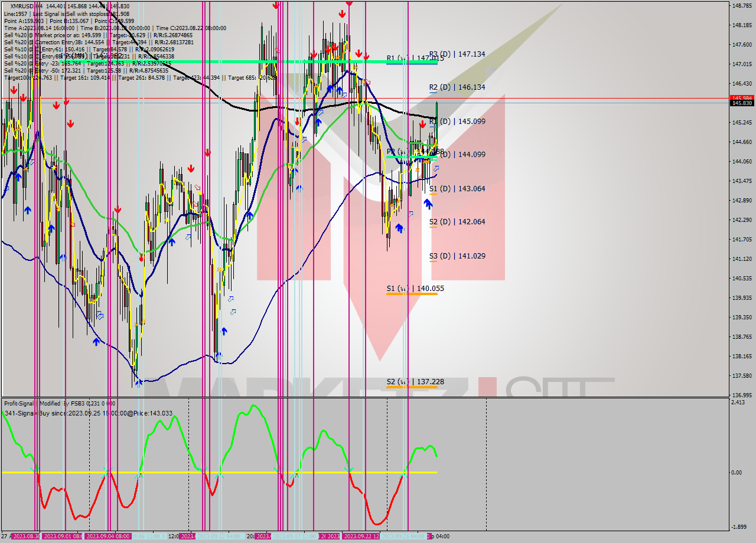The image size is (756, 543).
Task: Click the -1.899 oscillator scale value
Action: click(x=739, y=527)
